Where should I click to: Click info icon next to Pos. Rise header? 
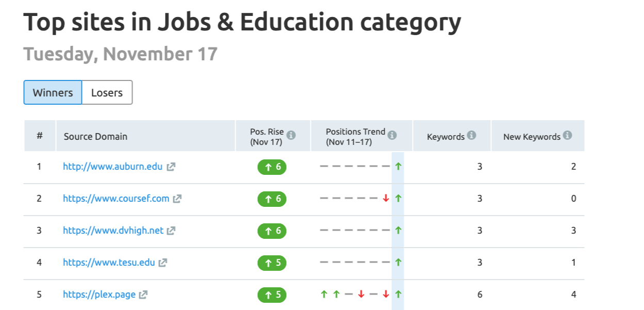[291, 136]
